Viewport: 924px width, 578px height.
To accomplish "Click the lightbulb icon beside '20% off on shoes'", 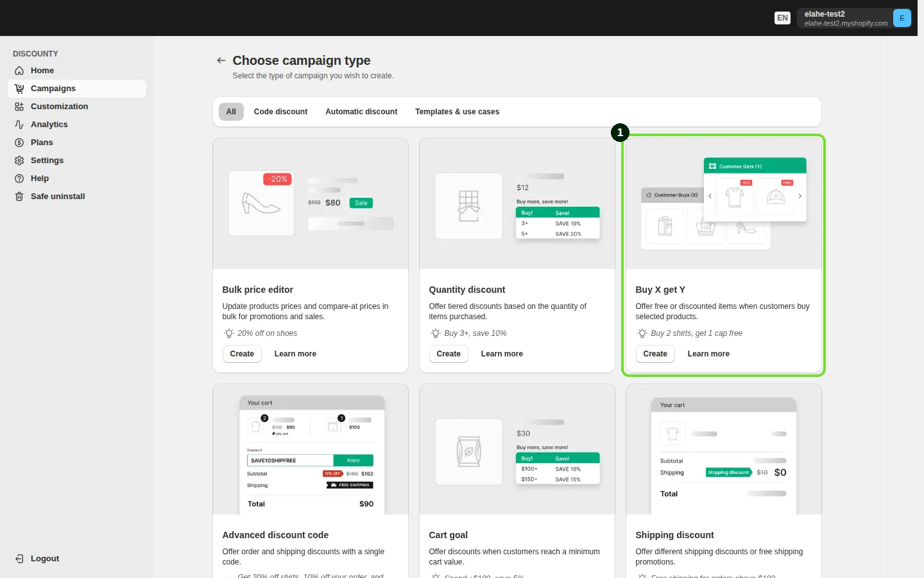I will click(x=228, y=333).
